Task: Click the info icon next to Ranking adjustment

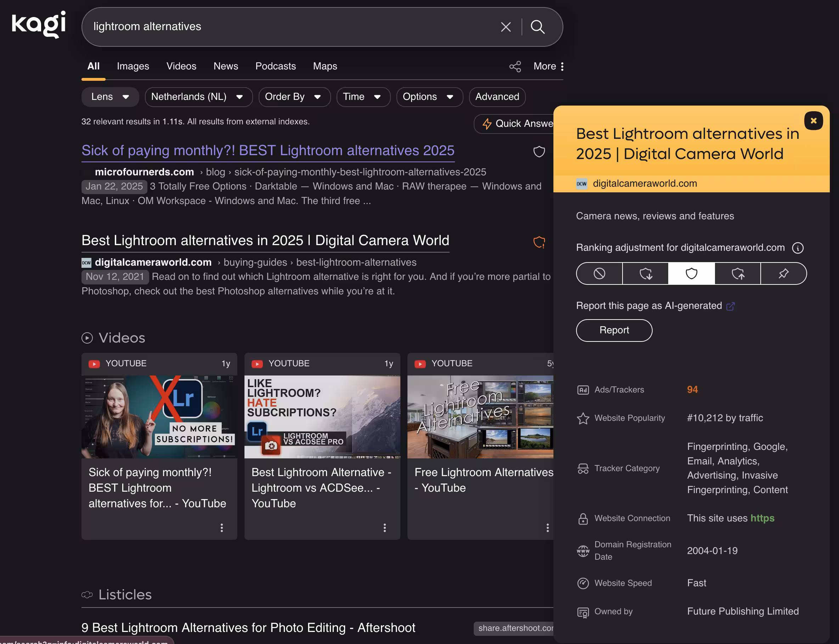Action: coord(798,248)
